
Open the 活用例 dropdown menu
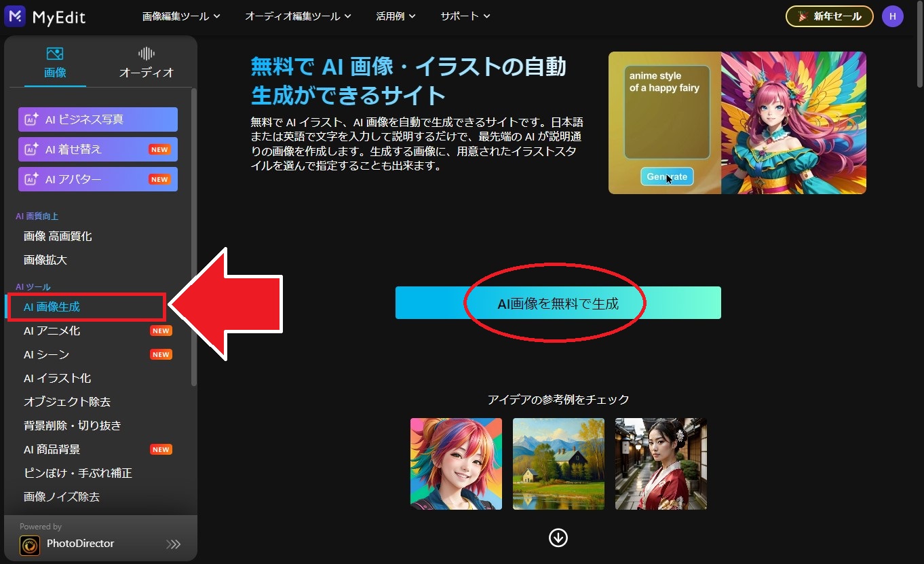click(396, 16)
